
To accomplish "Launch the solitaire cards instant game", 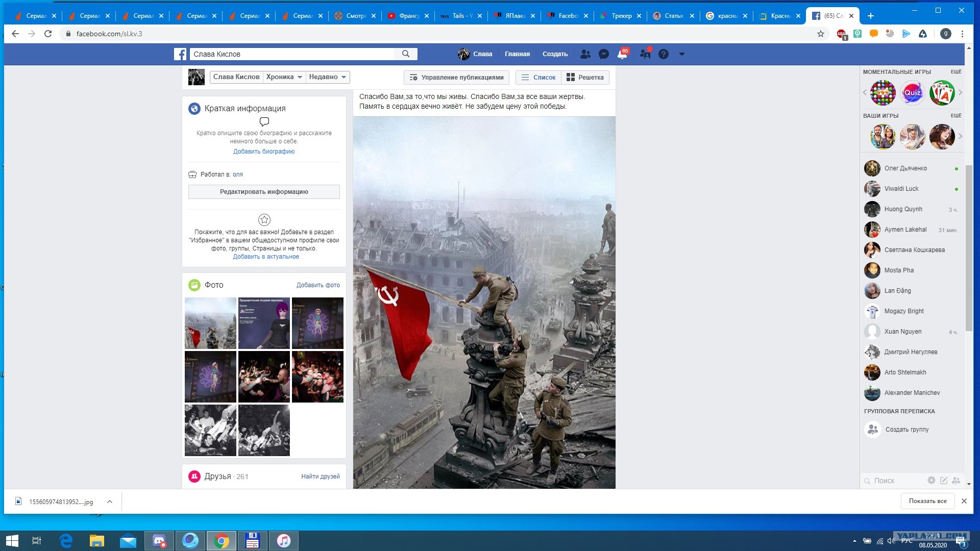I will (942, 93).
